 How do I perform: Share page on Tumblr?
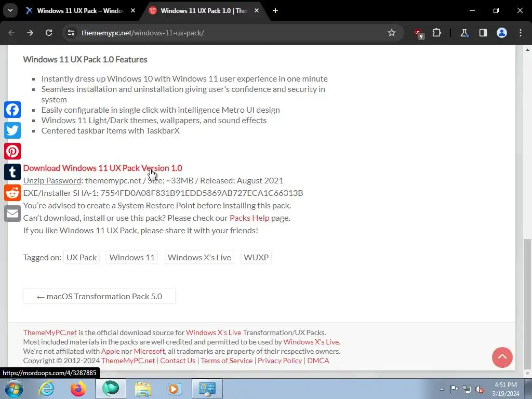pyautogui.click(x=12, y=172)
